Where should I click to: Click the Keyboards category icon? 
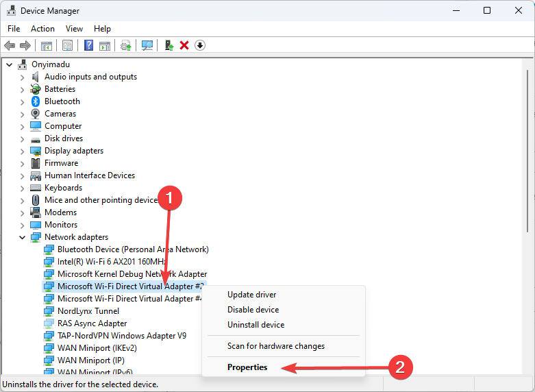point(36,188)
